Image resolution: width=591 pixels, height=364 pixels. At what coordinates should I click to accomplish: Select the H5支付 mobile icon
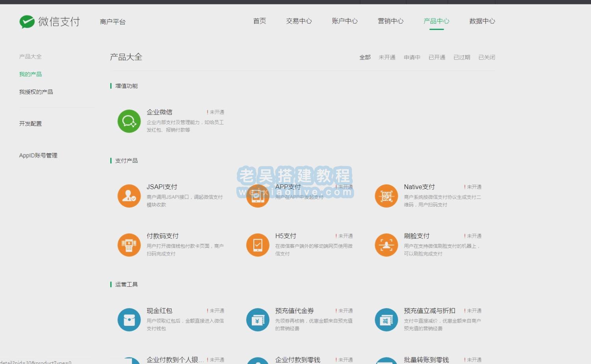[x=257, y=245]
